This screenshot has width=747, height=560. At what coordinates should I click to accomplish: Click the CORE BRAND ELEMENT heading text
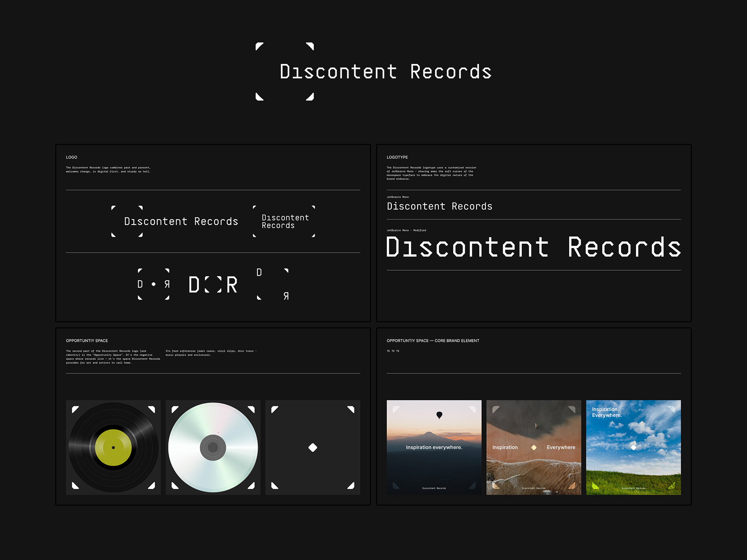tap(457, 341)
